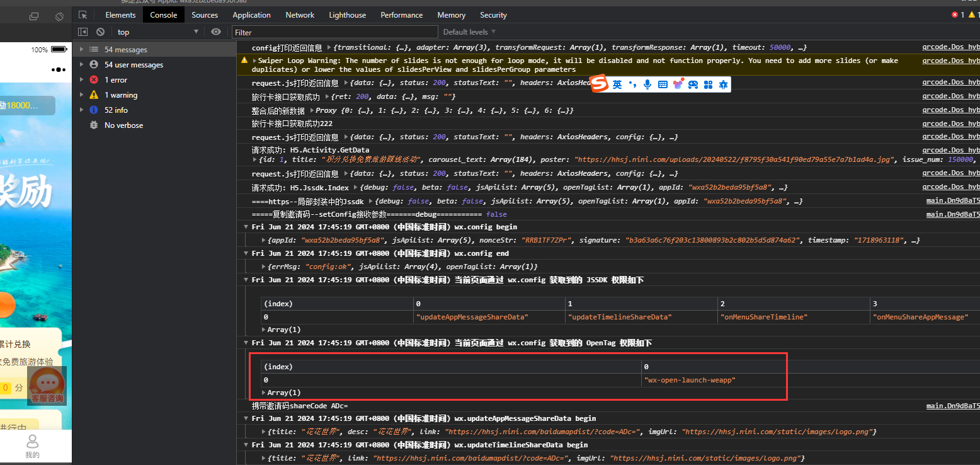This screenshot has height=465, width=980.
Task: Open the Sogou soft keyboard icon
Action: pyautogui.click(x=663, y=84)
